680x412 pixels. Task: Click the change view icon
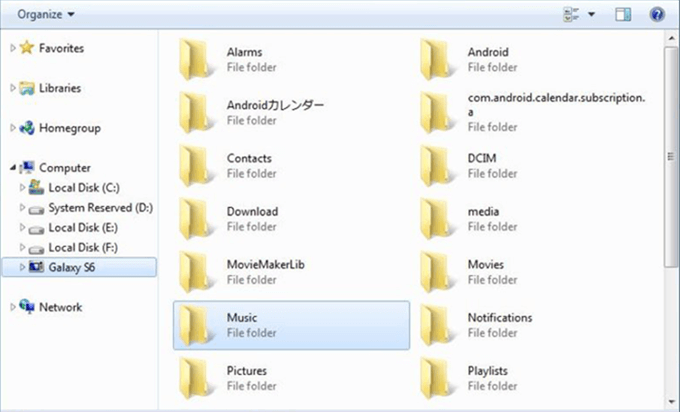coord(571,14)
